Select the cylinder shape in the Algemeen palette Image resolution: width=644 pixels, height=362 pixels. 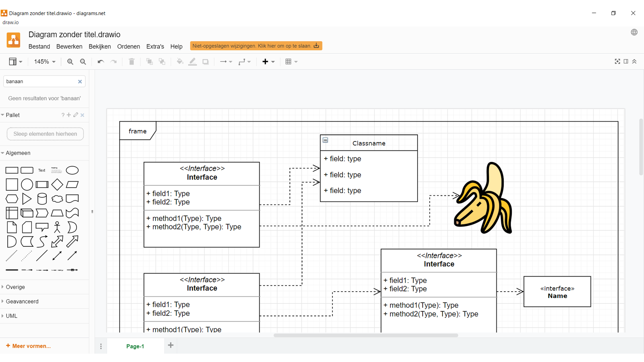[x=42, y=199]
